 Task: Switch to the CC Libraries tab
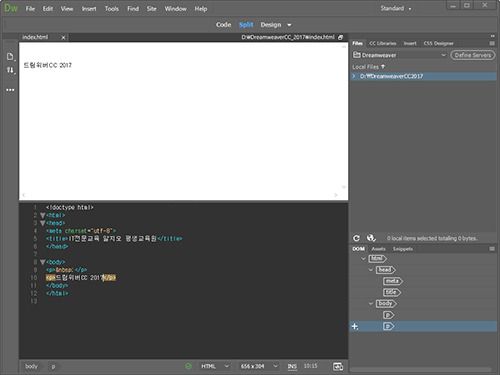pos(383,43)
